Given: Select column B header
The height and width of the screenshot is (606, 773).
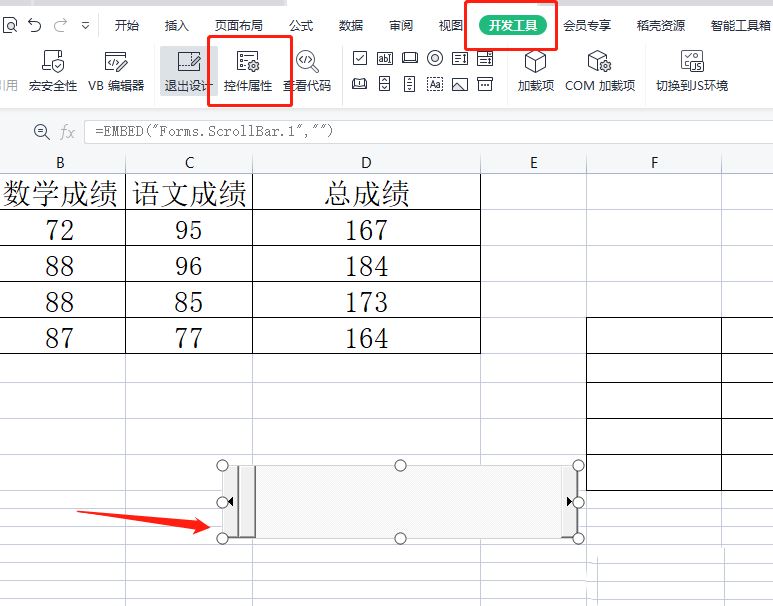Looking at the screenshot, I should tap(60, 163).
